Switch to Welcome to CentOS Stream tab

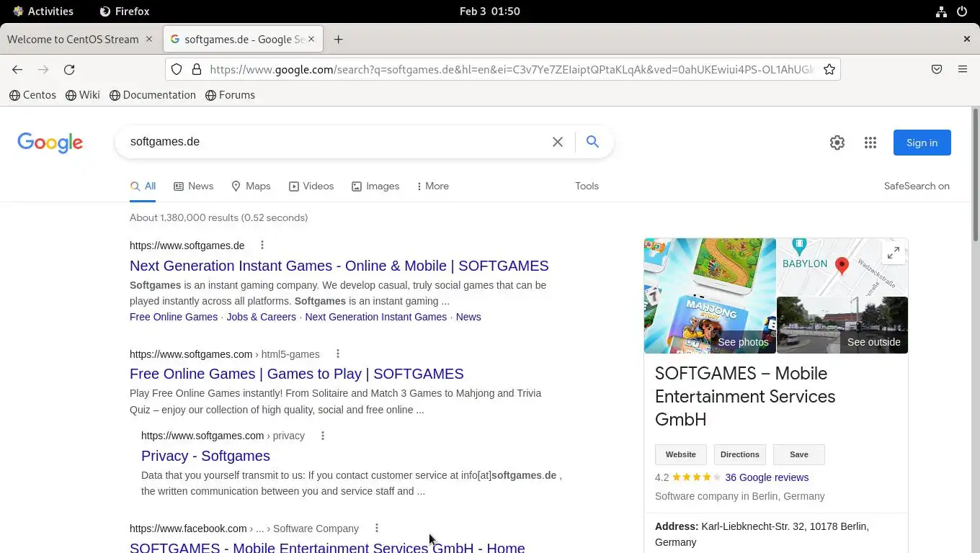[73, 40]
